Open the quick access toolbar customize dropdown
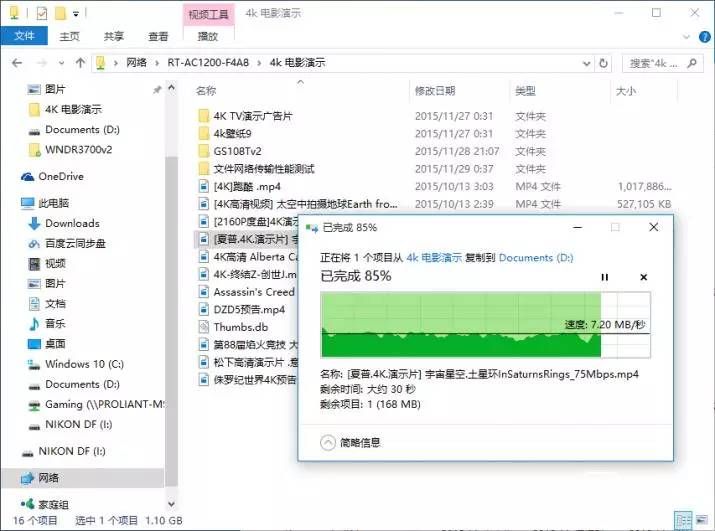 pyautogui.click(x=76, y=14)
